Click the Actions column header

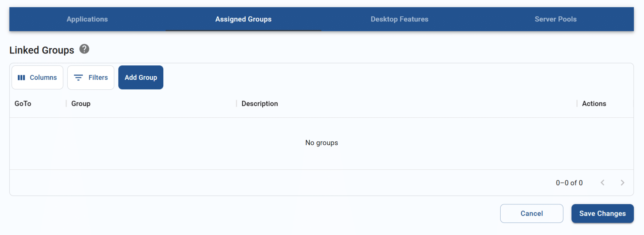coord(594,104)
